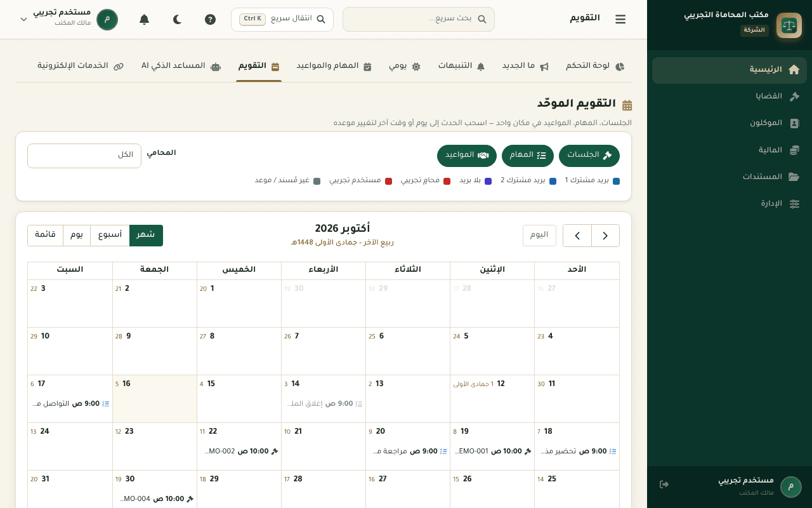The height and width of the screenshot is (508, 812).
Task: Open الموكلون in sidebar
Action: point(730,123)
